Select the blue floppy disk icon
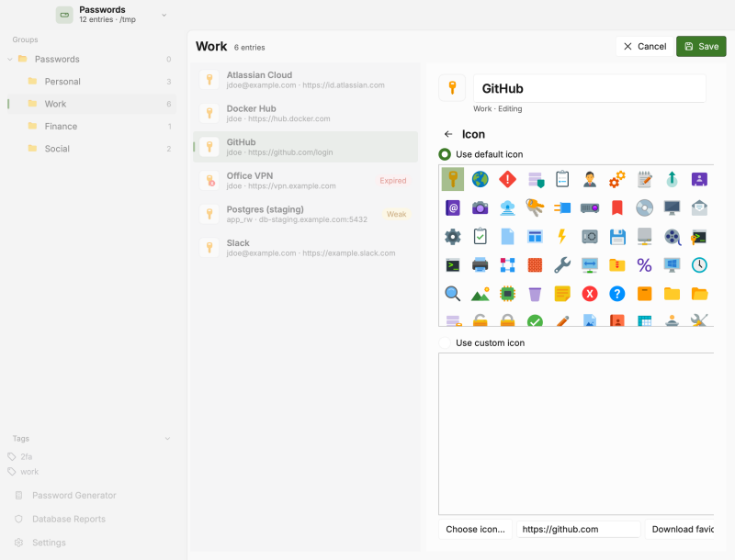This screenshot has height=560, width=735. click(x=617, y=237)
